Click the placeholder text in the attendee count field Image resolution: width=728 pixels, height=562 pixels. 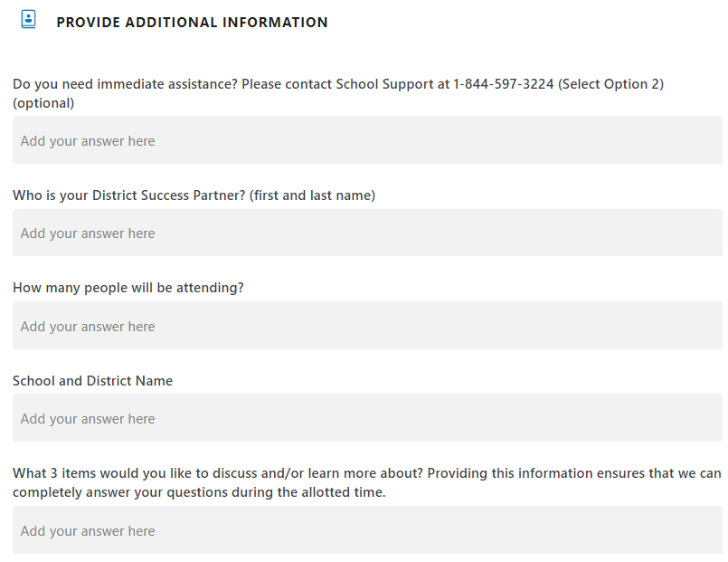(88, 327)
